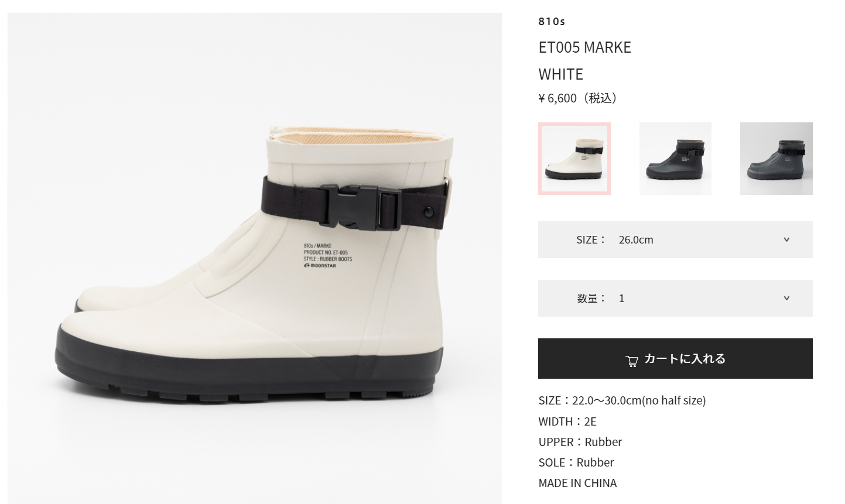Click the MADE IN CHINA text

coord(577,483)
